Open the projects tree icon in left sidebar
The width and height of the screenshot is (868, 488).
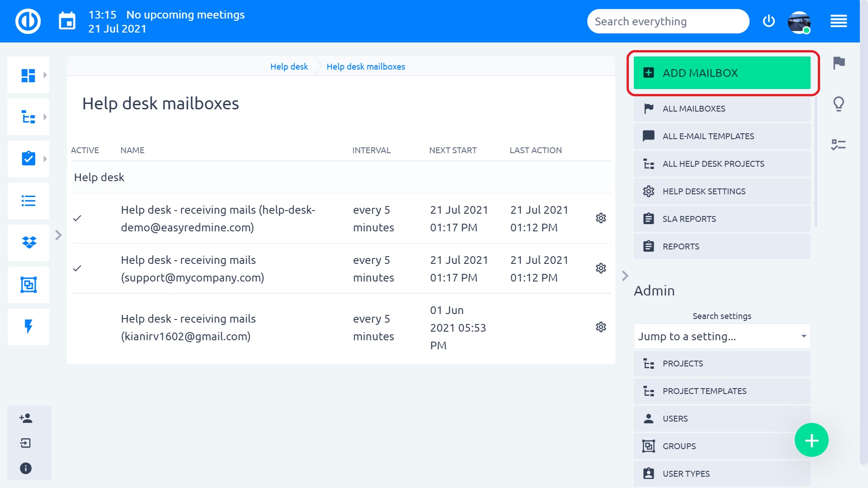tap(28, 117)
